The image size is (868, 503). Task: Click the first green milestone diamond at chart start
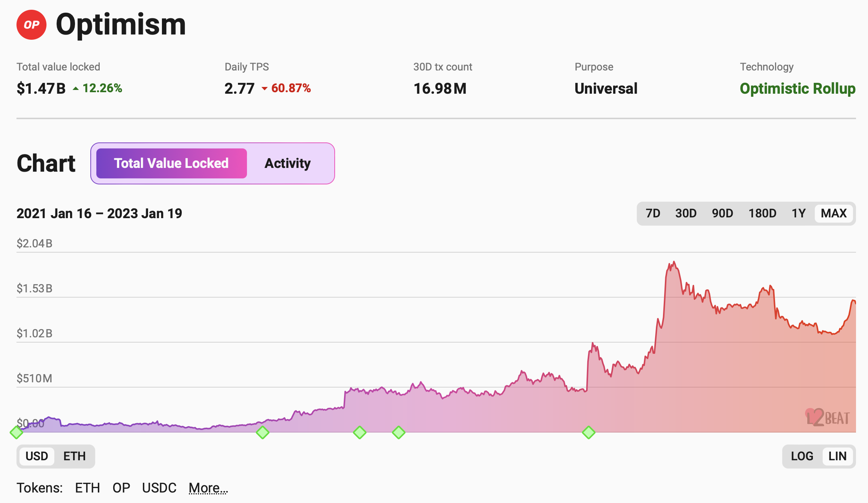point(16,433)
